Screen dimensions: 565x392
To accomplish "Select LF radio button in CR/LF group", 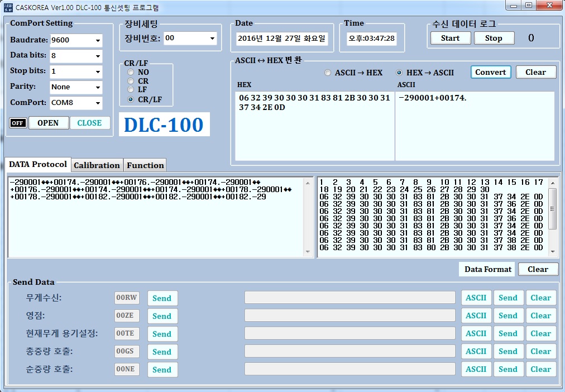I will pos(131,89).
